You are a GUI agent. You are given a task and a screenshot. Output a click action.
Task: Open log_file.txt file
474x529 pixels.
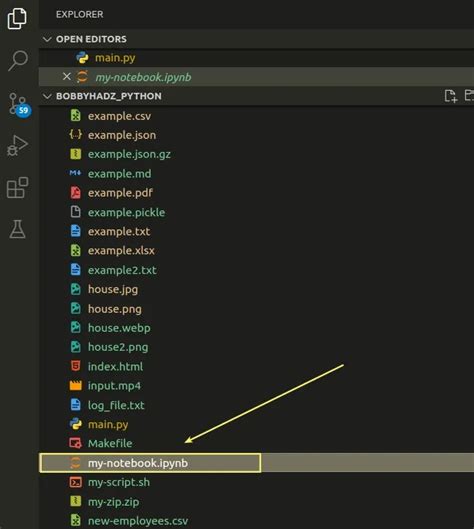[x=256, y=405]
